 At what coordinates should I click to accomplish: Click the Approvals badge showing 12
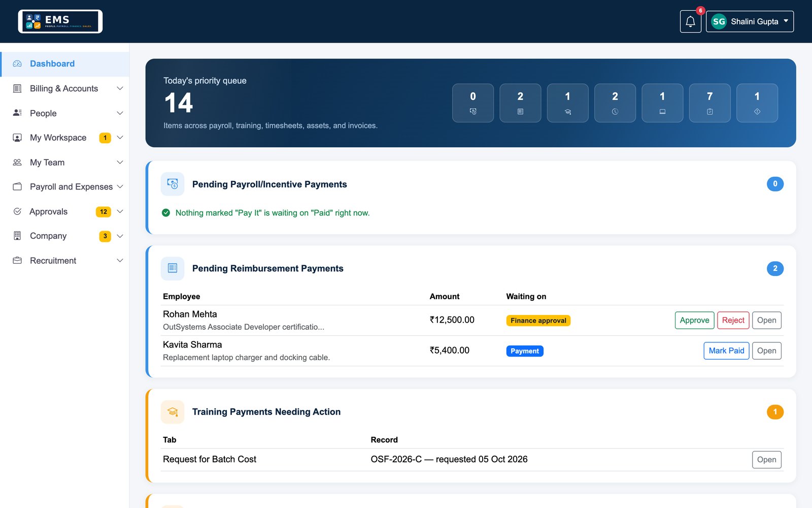[104, 212]
